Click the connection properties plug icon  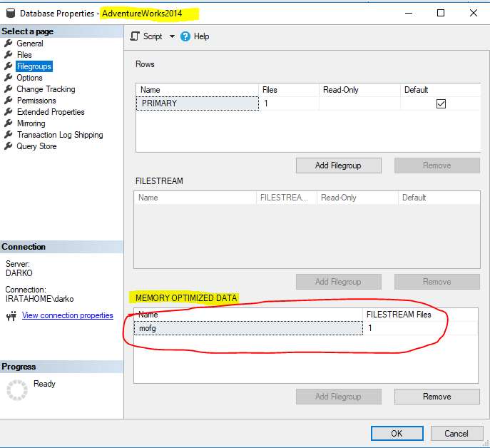tap(11, 316)
